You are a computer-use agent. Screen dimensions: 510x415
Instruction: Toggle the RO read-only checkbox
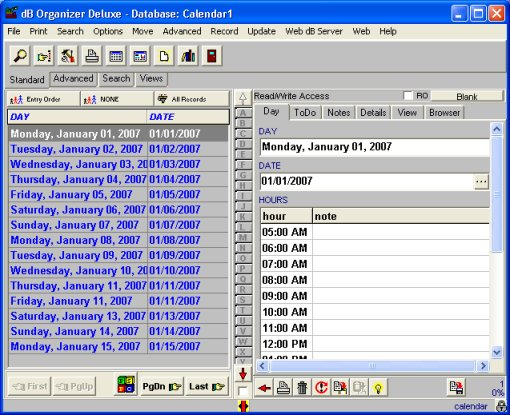(x=408, y=96)
